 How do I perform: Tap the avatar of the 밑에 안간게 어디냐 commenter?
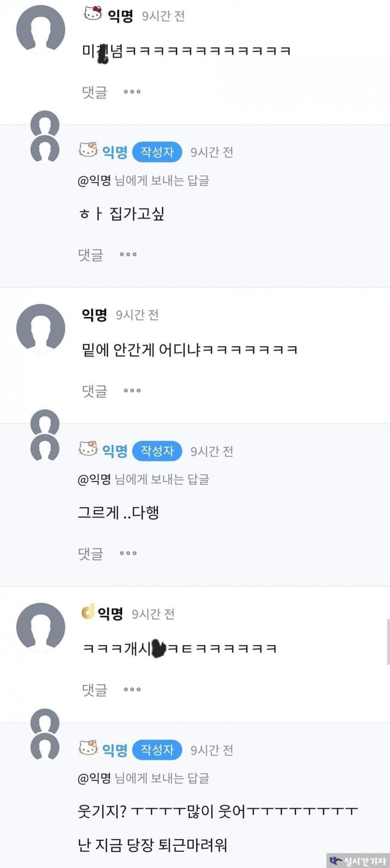tap(41, 328)
